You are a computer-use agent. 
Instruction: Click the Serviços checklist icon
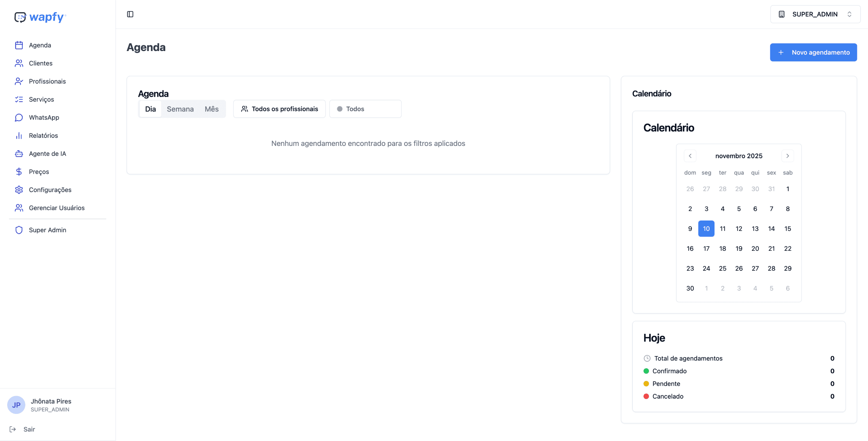[19, 100]
